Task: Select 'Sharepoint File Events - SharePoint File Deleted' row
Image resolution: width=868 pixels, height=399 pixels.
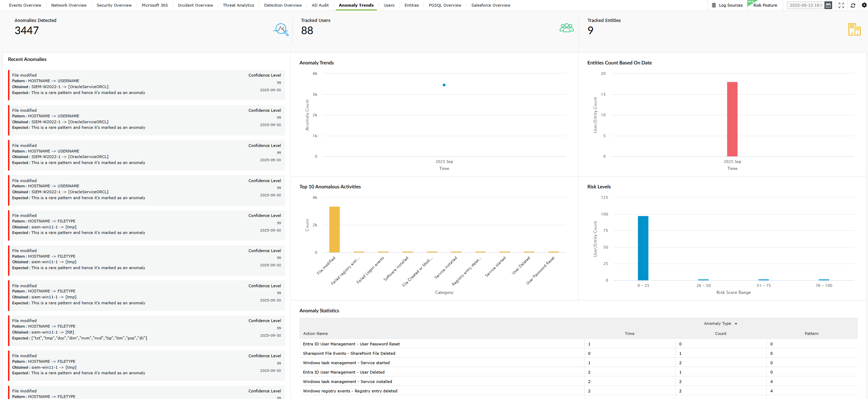Action: click(578, 353)
